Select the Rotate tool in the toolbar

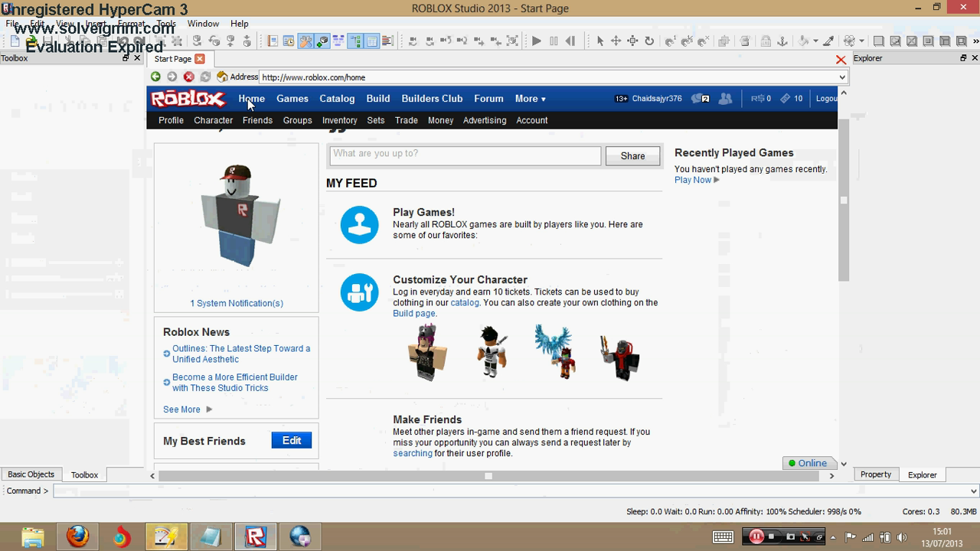coord(649,41)
